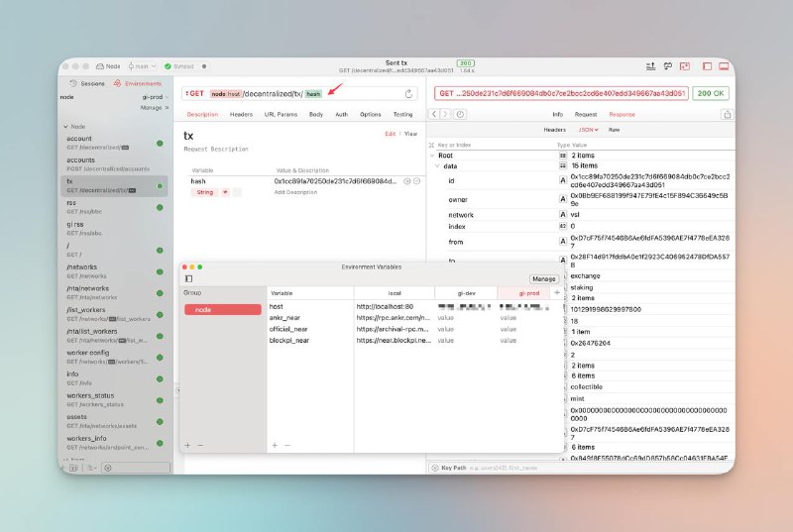Go back with the left arrow in response panel
Image resolution: width=793 pixels, height=532 pixels.
[434, 114]
